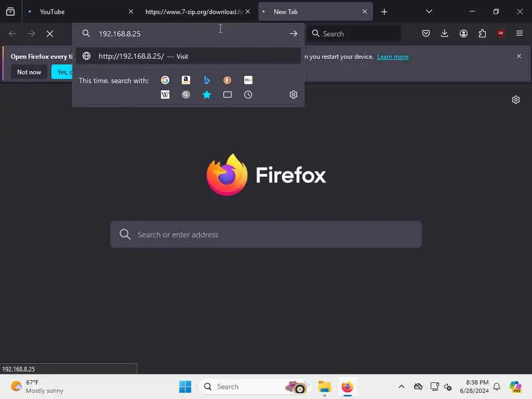Search with the gray magnifier engine
532x399 pixels.
(x=186, y=95)
